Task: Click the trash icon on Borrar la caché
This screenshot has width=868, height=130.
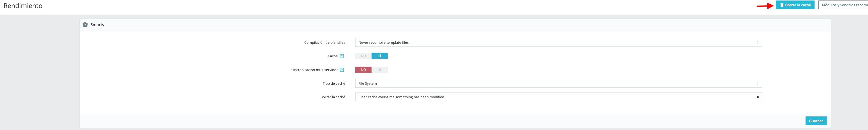Action: tap(782, 5)
